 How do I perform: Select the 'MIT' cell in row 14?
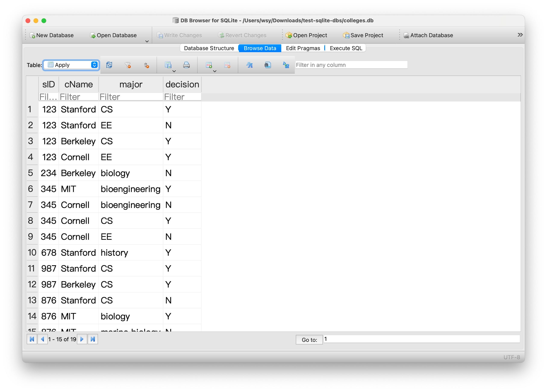[x=79, y=316]
